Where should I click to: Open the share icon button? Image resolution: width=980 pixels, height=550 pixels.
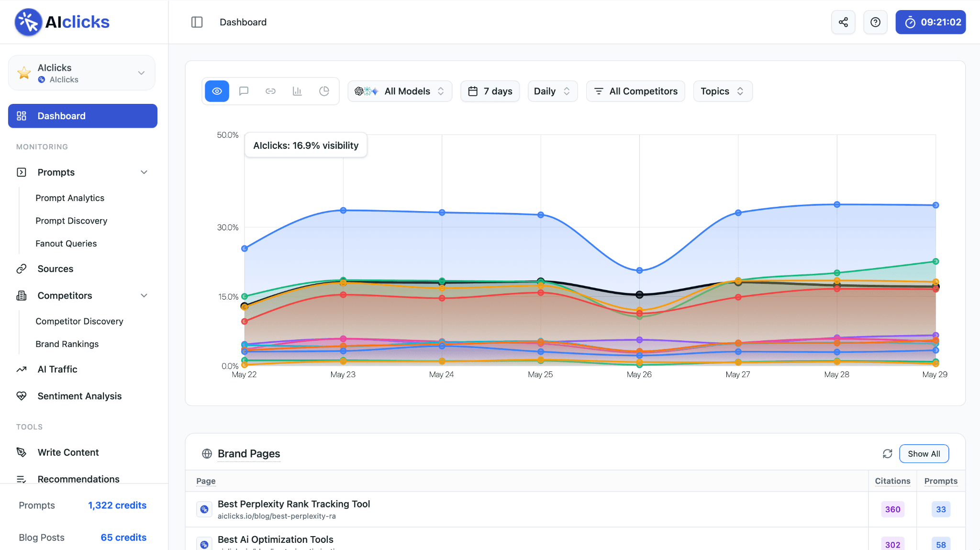pos(843,22)
